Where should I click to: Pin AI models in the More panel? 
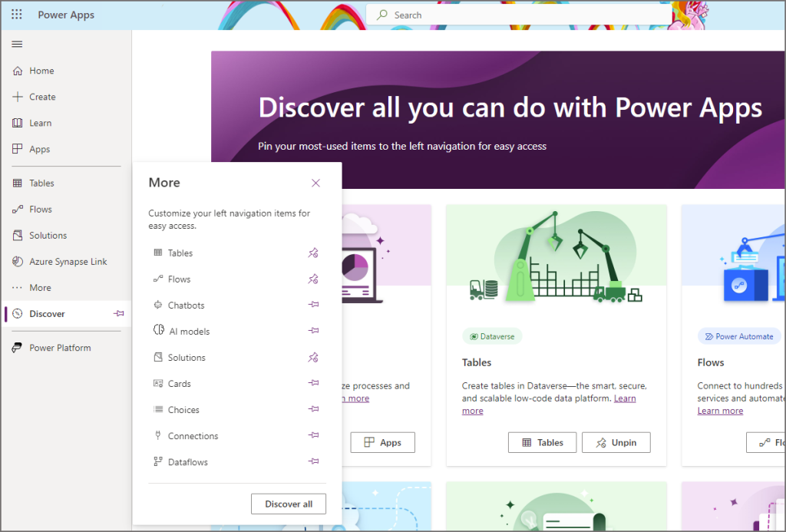pos(313,330)
